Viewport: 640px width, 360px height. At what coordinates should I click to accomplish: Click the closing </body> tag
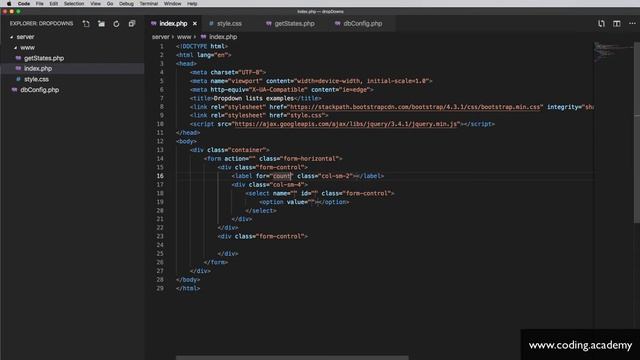[188, 280]
